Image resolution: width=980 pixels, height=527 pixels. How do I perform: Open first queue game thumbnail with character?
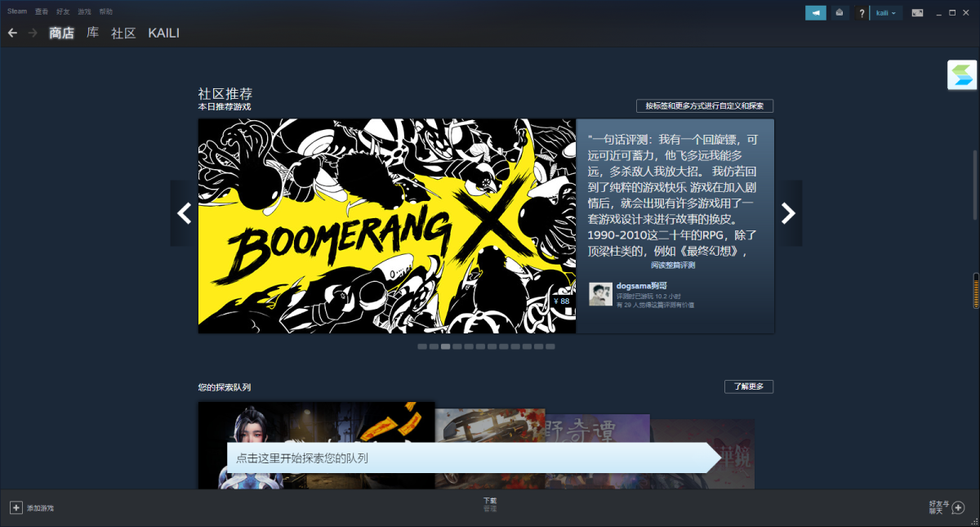click(317, 445)
